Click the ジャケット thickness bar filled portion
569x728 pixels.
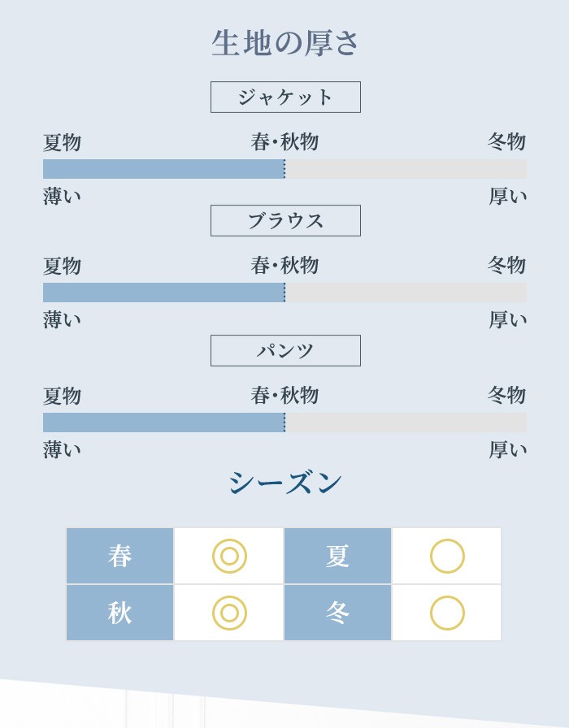click(163, 169)
